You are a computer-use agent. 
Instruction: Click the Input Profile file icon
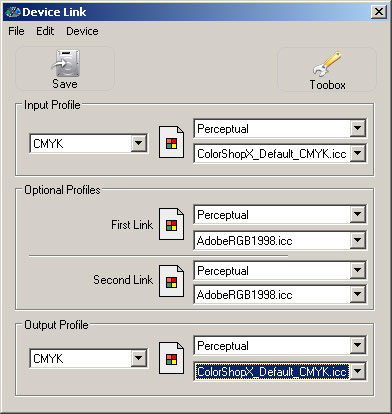click(171, 142)
